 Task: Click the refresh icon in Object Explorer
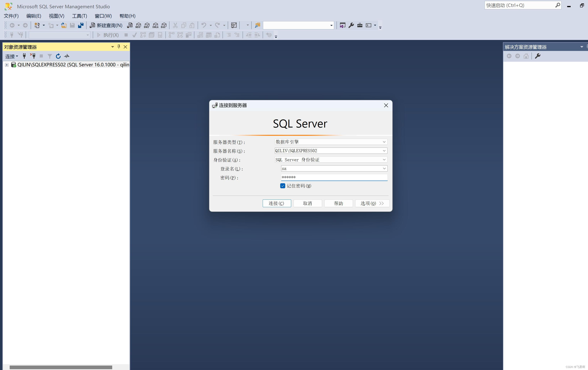(58, 56)
